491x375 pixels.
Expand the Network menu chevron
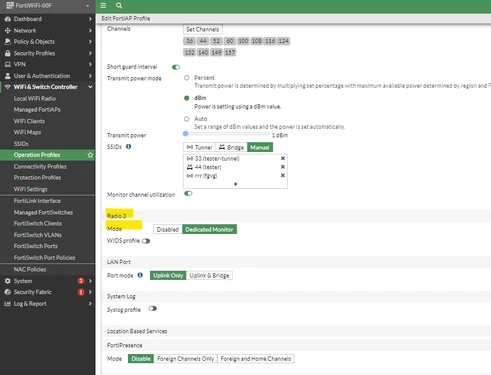(90, 30)
